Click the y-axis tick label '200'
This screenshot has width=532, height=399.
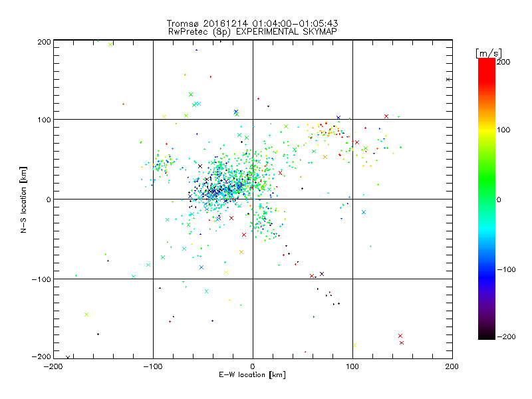(x=44, y=42)
